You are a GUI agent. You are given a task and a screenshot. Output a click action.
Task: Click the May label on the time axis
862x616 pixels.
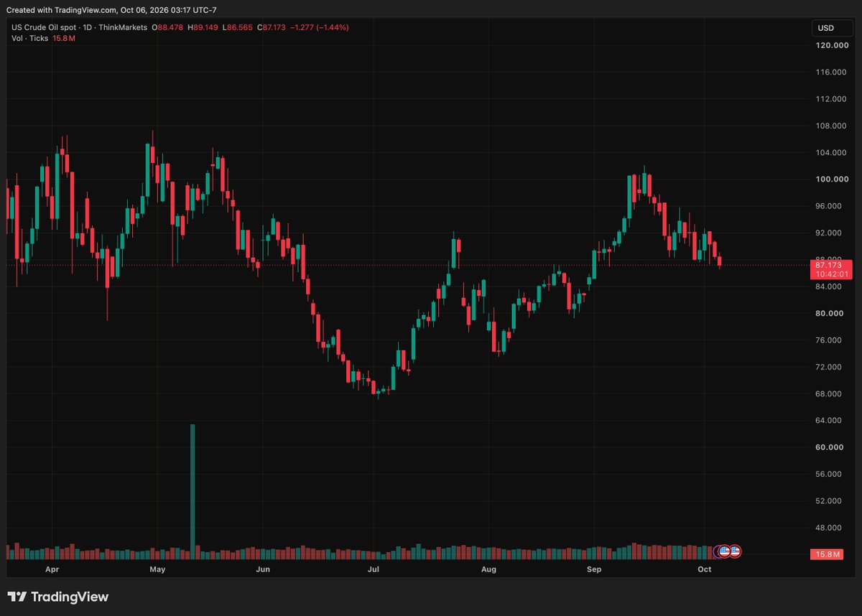point(158,569)
